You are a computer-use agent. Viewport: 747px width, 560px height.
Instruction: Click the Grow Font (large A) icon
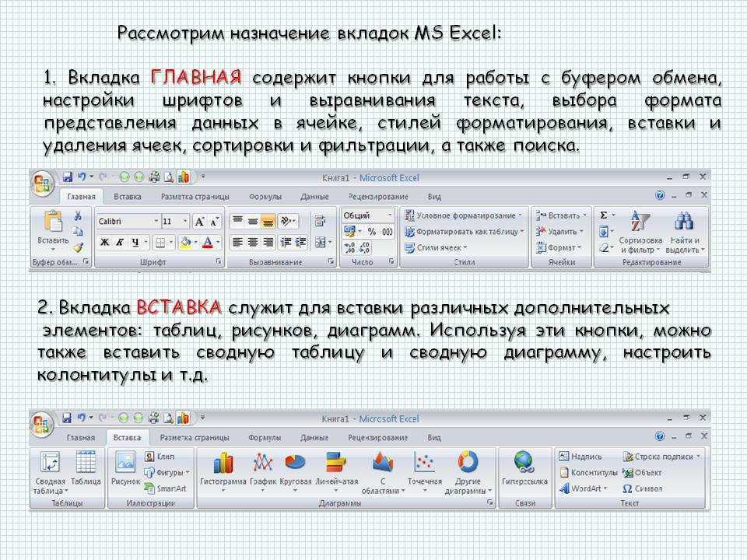(x=199, y=222)
